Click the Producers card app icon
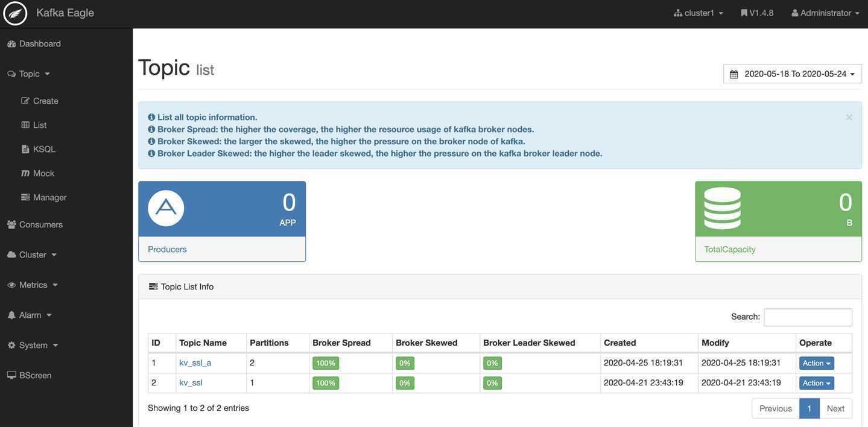The width and height of the screenshot is (868, 427). click(x=166, y=208)
